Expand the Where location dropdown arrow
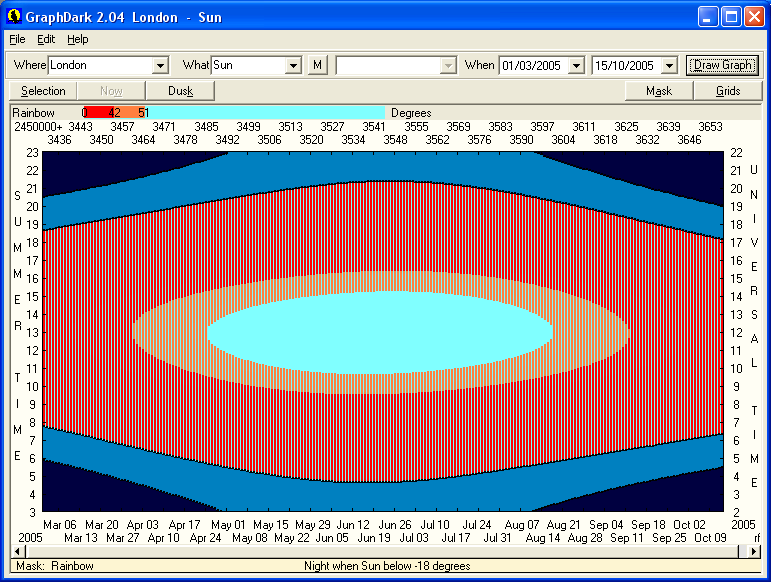Viewport: 771px width, 582px height. tap(160, 66)
